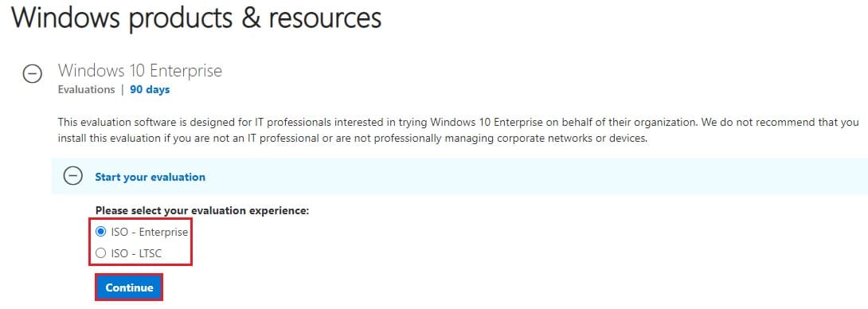This screenshot has height=309, width=868.
Task: Select the ISO - Enterprise radio button
Action: (101, 232)
